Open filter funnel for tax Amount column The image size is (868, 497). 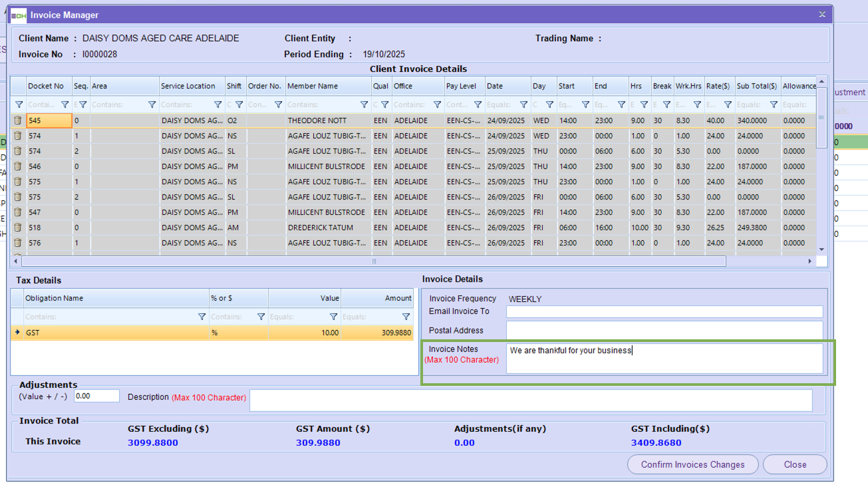pyautogui.click(x=406, y=317)
